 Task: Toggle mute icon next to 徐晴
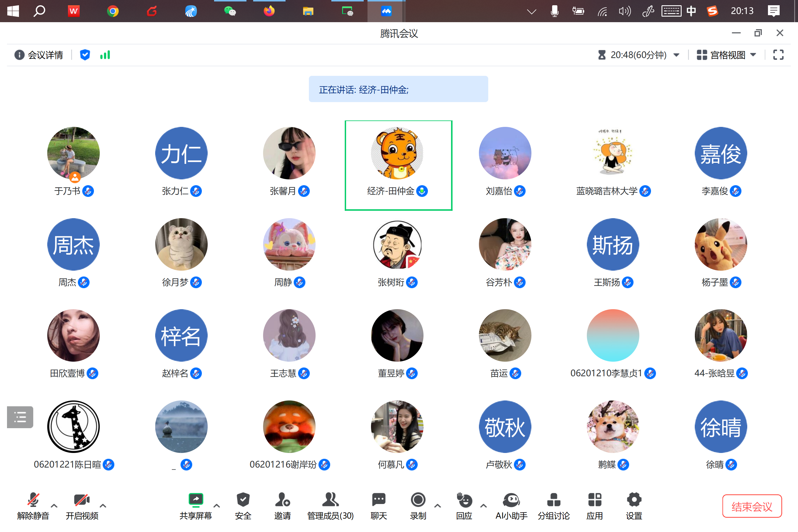[x=731, y=465]
